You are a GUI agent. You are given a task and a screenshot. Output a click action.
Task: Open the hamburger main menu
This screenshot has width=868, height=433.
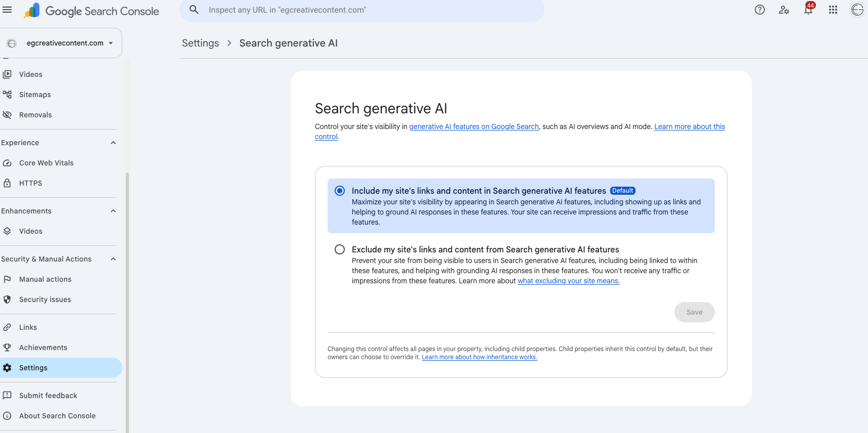click(7, 10)
